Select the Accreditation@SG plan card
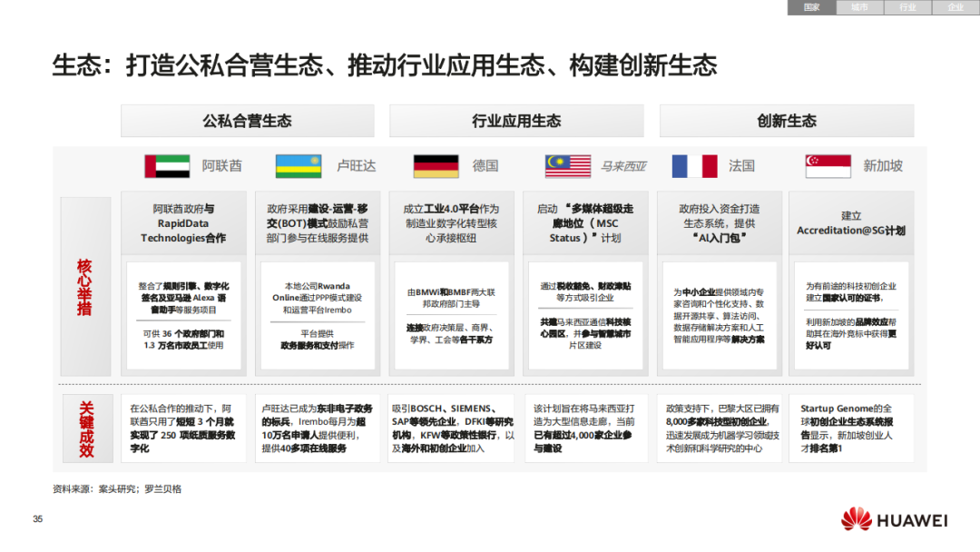 pos(852,225)
